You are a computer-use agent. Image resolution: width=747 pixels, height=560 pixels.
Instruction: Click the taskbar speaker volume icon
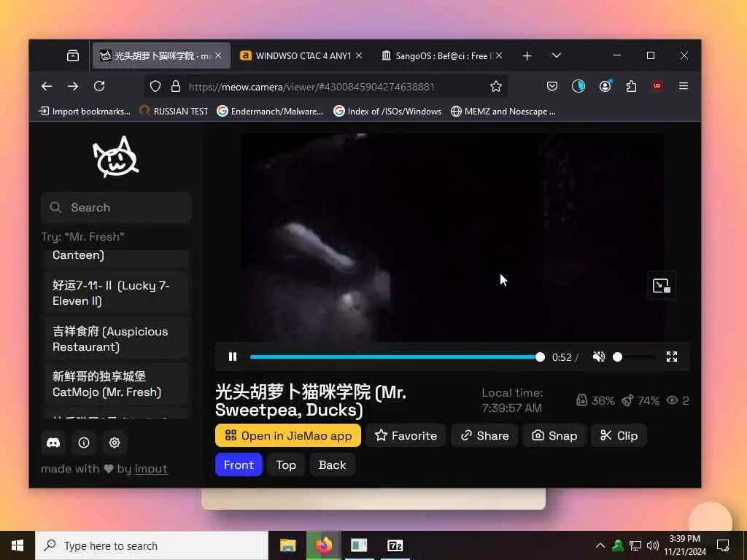(653, 545)
